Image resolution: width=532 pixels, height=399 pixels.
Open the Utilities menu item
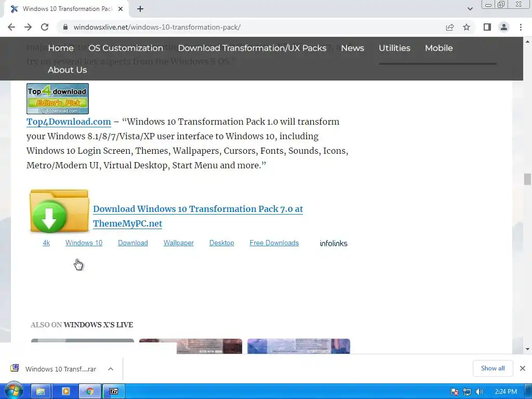pyautogui.click(x=395, y=48)
